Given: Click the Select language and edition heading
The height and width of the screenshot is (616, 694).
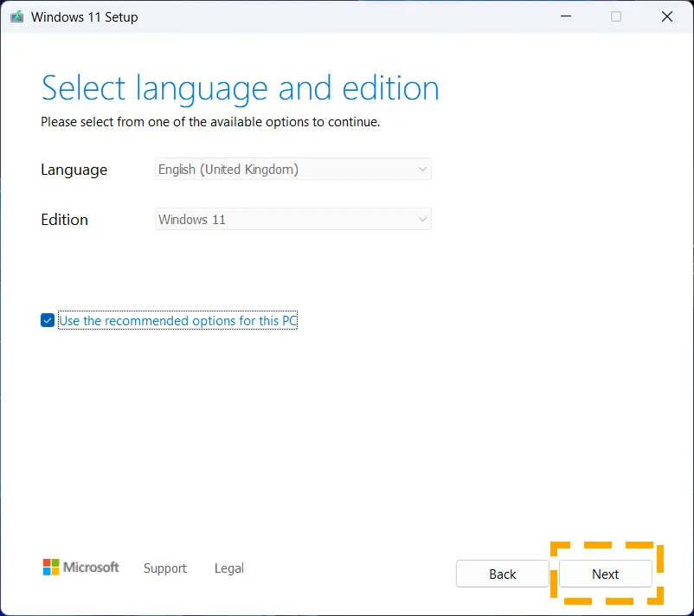Looking at the screenshot, I should tap(240, 89).
